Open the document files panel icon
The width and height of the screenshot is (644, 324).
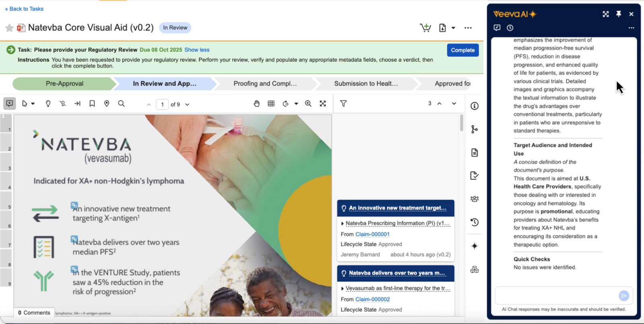(475, 153)
